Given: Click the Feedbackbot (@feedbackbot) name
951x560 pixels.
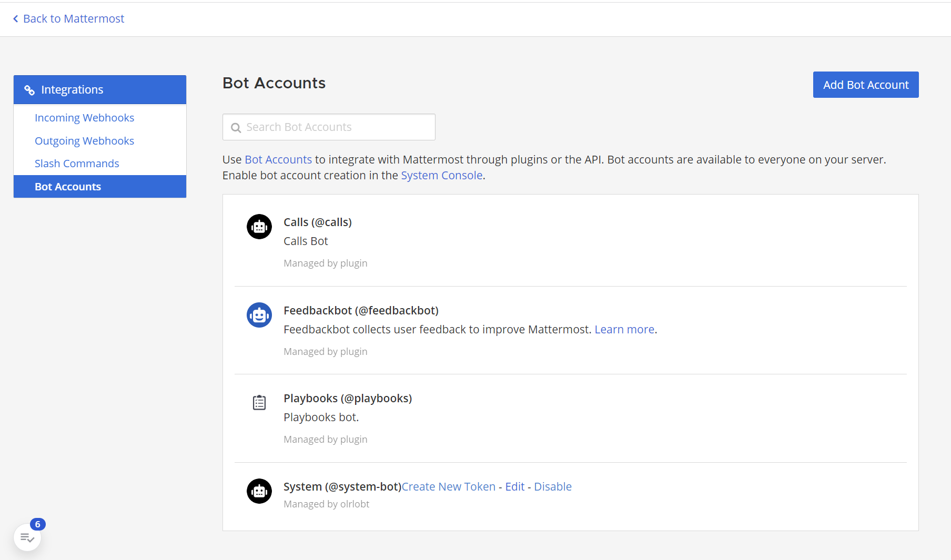Looking at the screenshot, I should point(361,311).
